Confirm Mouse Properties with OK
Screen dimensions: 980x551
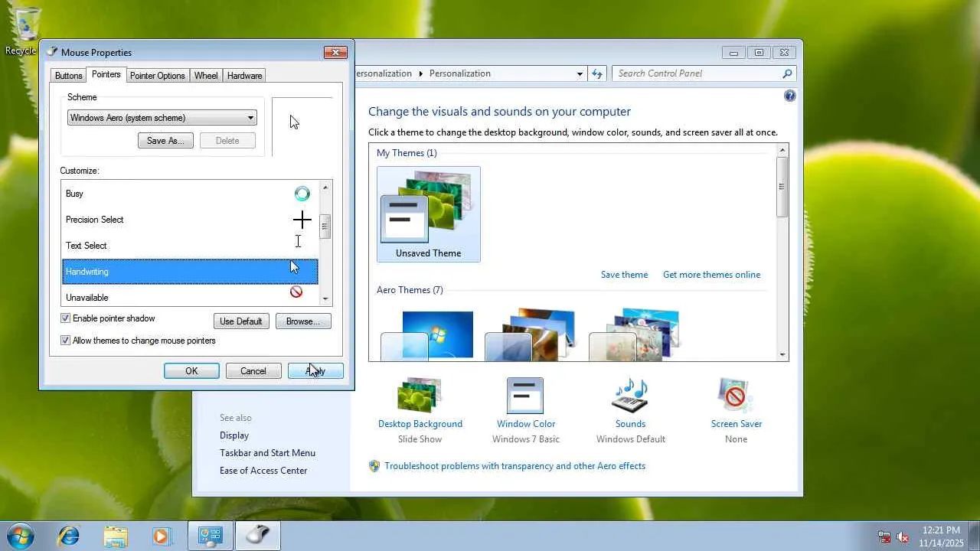(x=191, y=371)
